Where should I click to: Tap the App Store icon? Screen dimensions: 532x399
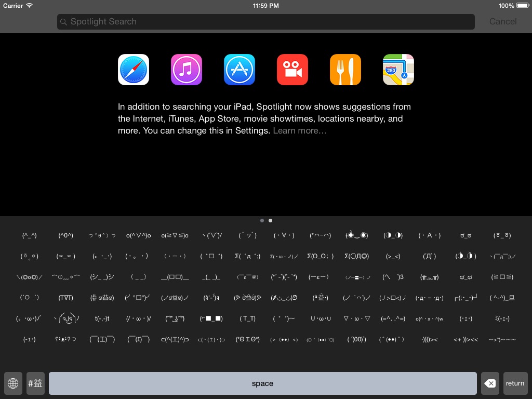coord(240,70)
